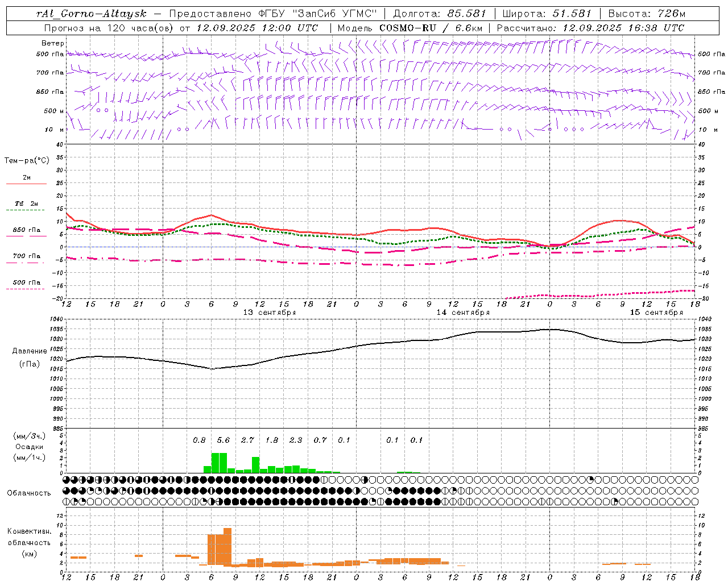
Task: Click the Прогноз на 120 часа(ов) text
Action: (x=110, y=28)
